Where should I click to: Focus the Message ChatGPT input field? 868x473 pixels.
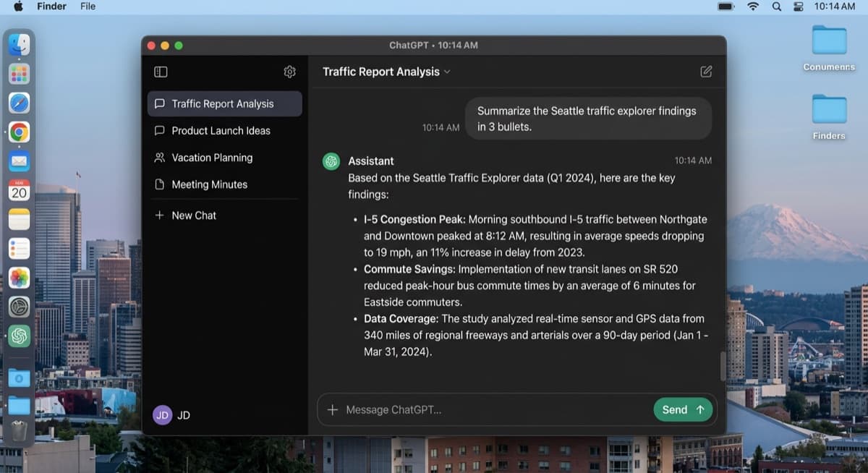[x=492, y=409]
